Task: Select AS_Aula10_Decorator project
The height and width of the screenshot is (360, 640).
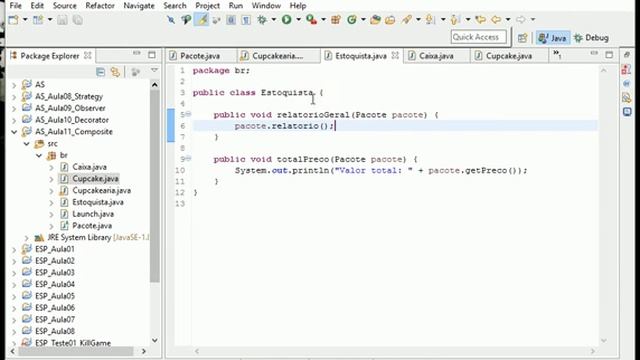Action: (x=72, y=120)
